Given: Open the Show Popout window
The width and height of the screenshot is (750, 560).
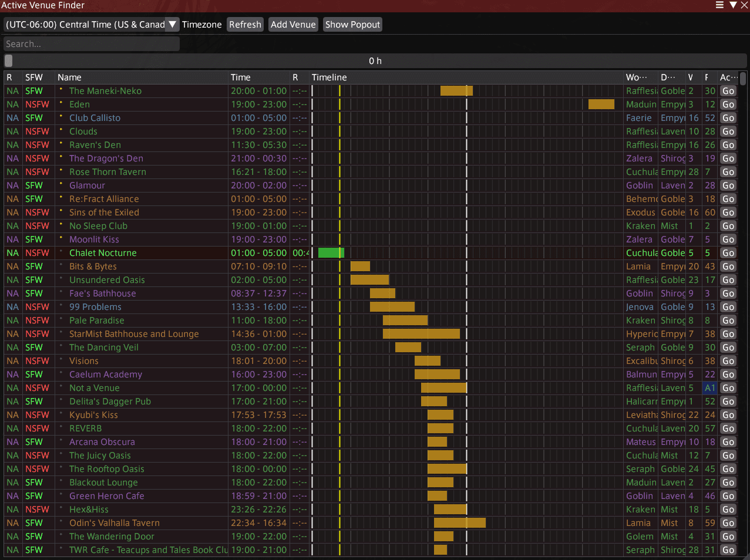Looking at the screenshot, I should 352,24.
